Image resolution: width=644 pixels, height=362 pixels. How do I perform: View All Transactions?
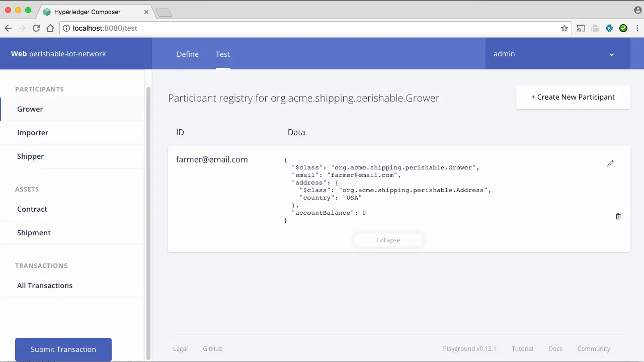tap(72, 286)
